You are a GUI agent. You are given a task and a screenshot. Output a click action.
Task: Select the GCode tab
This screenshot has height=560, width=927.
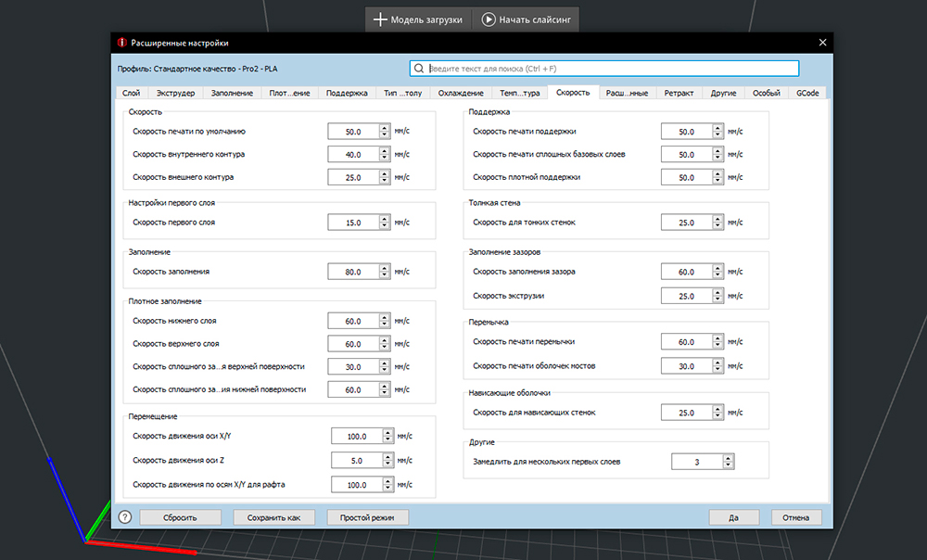tap(807, 93)
